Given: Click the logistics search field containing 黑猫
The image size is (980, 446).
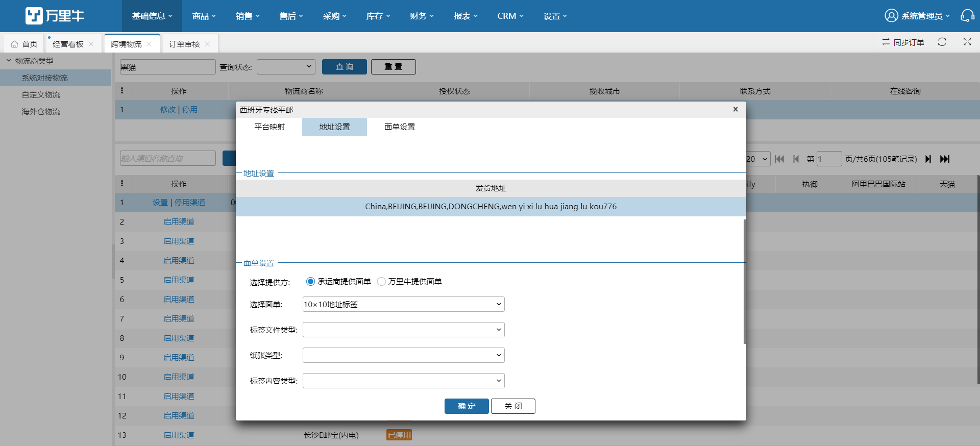Looking at the screenshot, I should tap(167, 67).
